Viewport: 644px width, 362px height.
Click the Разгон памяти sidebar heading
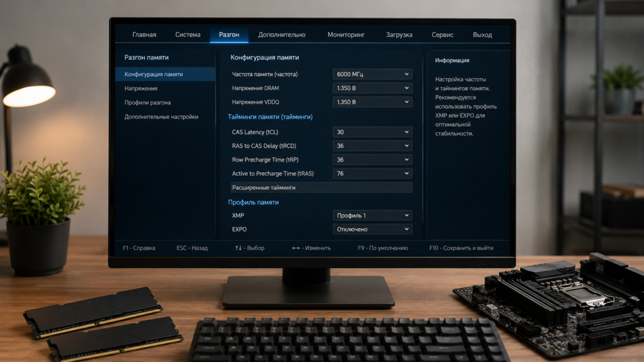(146, 57)
